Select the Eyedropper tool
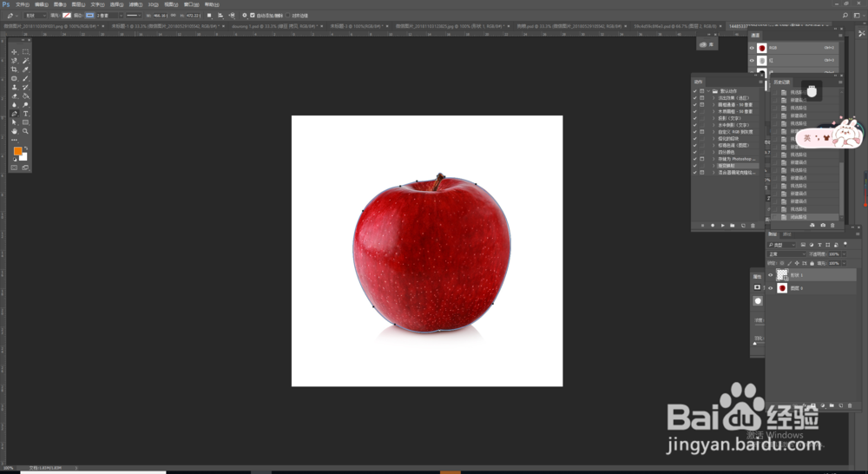 tap(25, 69)
